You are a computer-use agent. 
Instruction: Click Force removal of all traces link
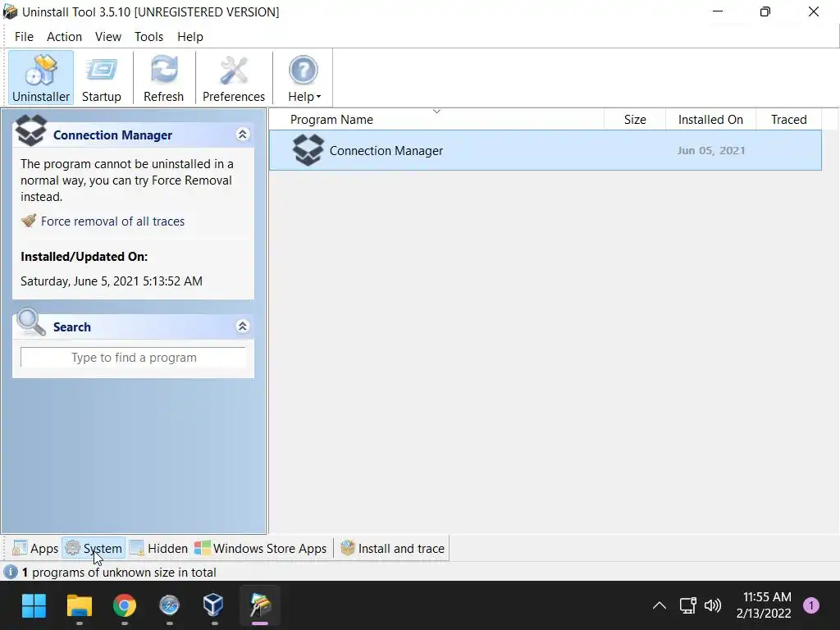112,221
